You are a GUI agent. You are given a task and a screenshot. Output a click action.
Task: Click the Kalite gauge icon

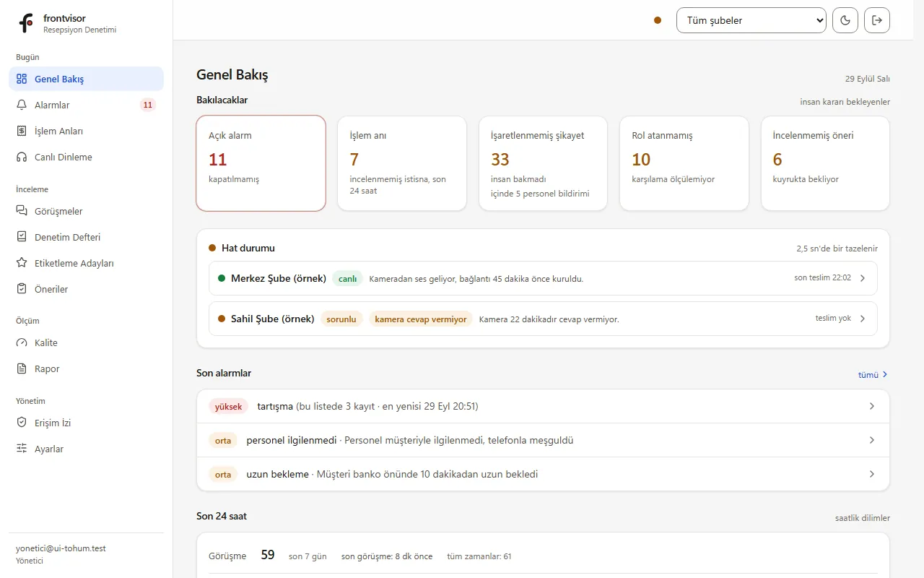[22, 342]
